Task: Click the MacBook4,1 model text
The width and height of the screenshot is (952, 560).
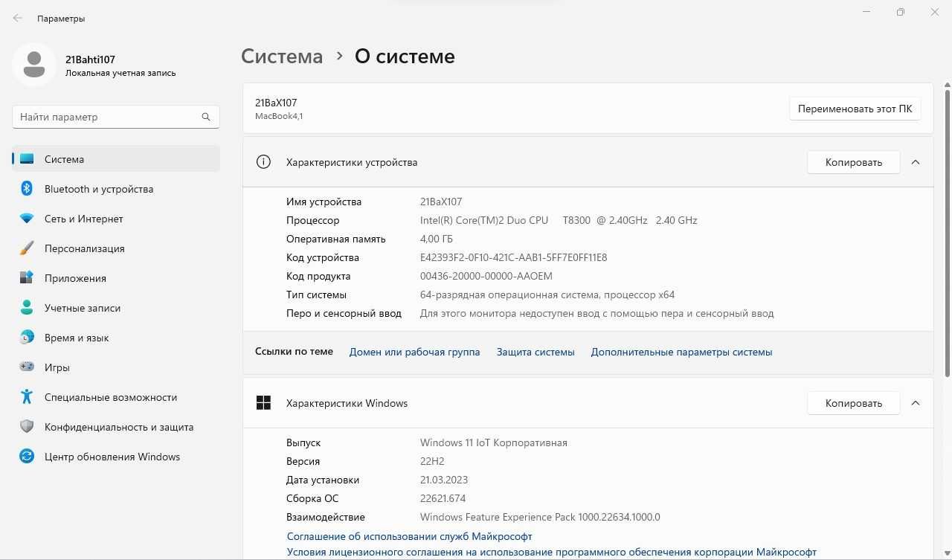Action: click(279, 116)
